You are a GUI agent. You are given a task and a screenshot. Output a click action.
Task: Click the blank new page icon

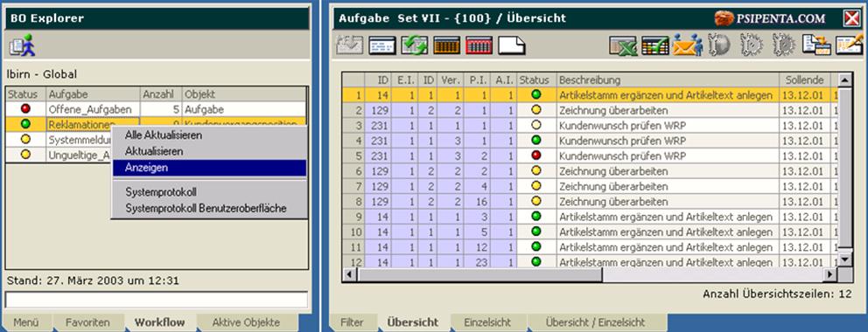click(x=512, y=45)
